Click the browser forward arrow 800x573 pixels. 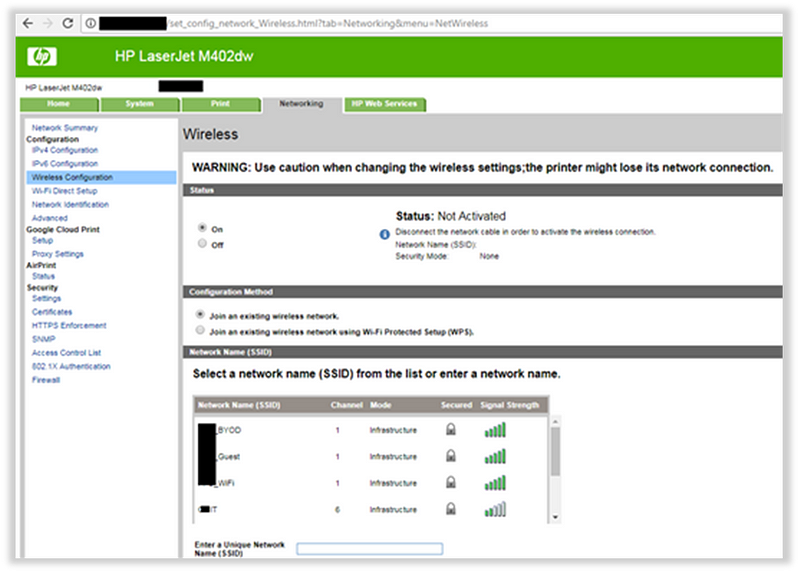tap(48, 23)
